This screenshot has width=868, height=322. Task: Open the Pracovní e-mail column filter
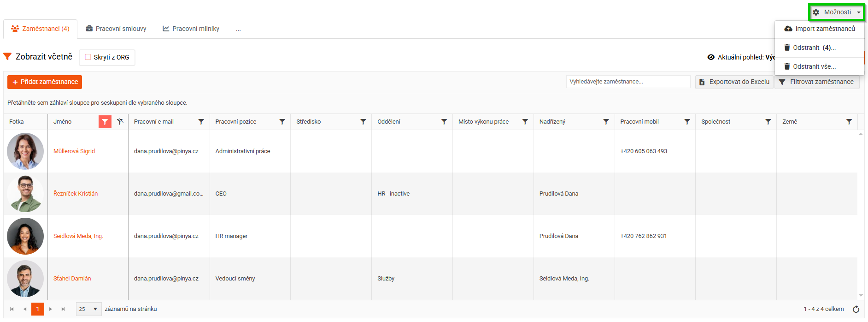click(x=201, y=122)
